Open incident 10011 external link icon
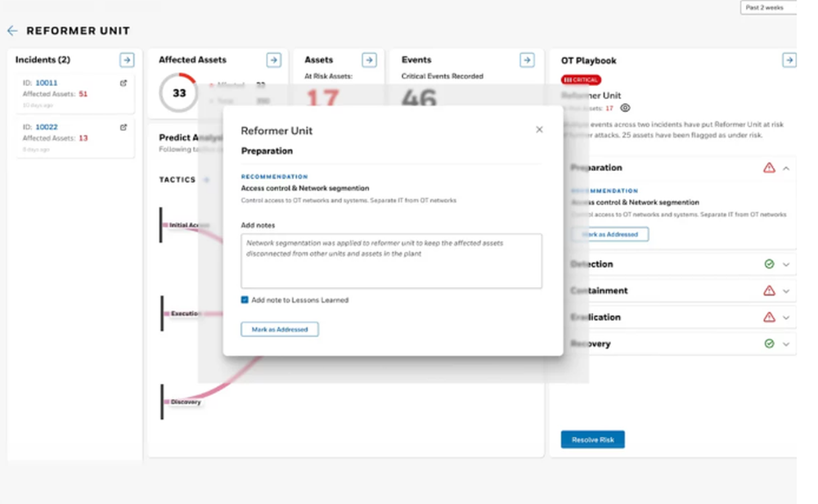This screenshot has width=818, height=504. (x=124, y=83)
